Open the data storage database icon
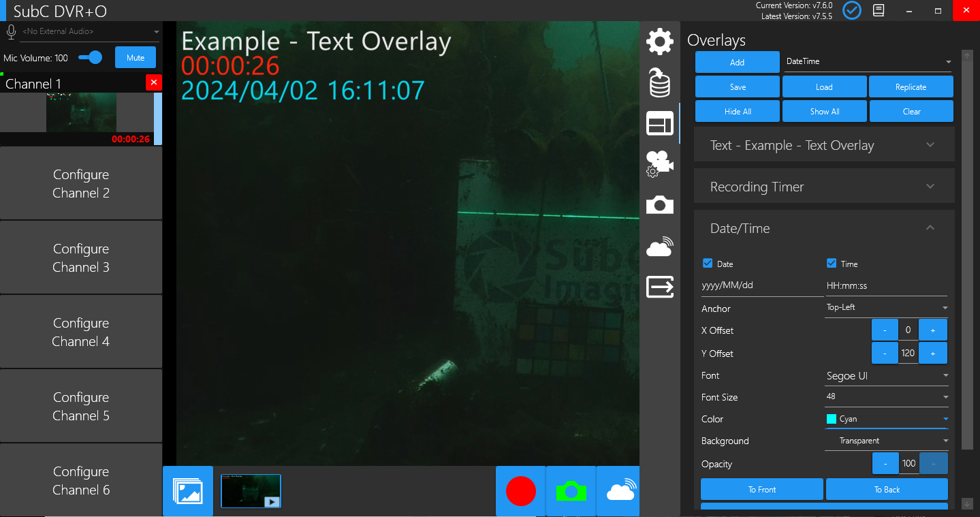This screenshot has width=980, height=517. point(659,83)
